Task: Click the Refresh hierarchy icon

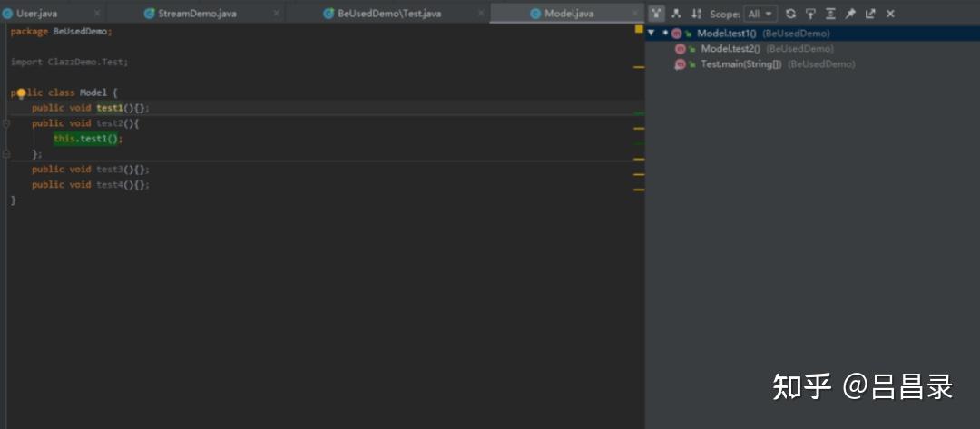Action: [790, 14]
